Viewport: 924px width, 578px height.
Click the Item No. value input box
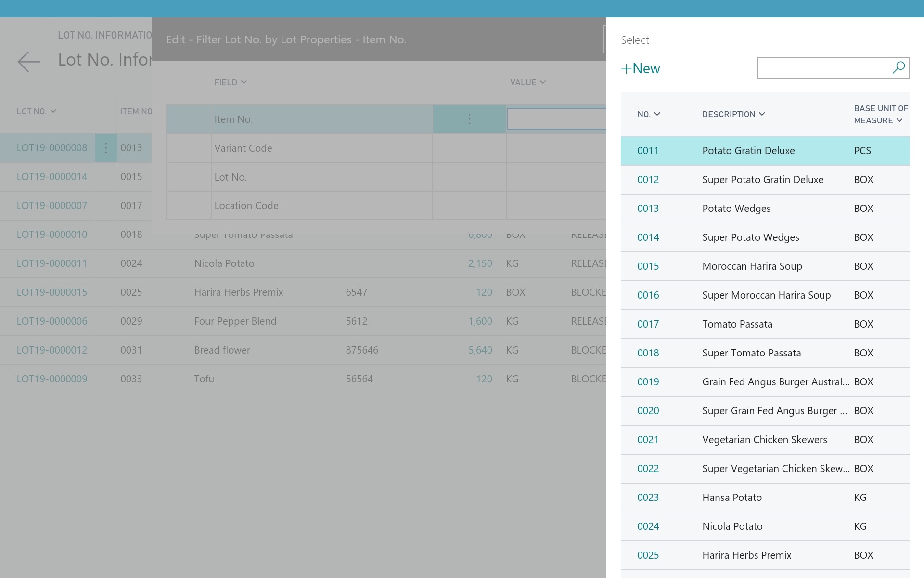pos(556,119)
